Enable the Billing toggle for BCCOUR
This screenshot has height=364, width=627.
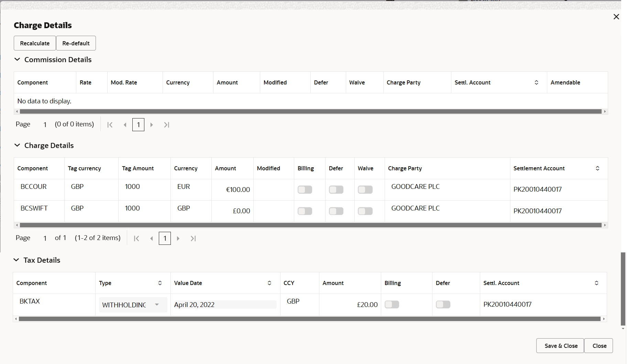coord(305,189)
